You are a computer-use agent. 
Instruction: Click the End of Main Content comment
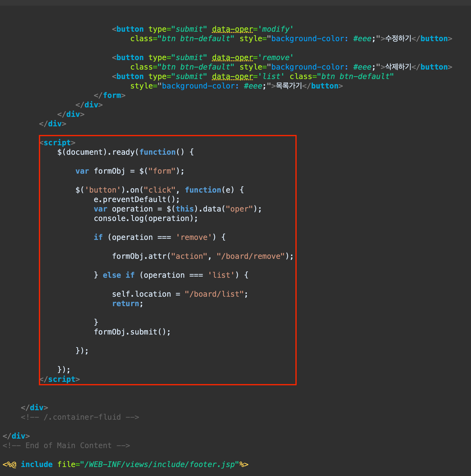tap(66, 445)
